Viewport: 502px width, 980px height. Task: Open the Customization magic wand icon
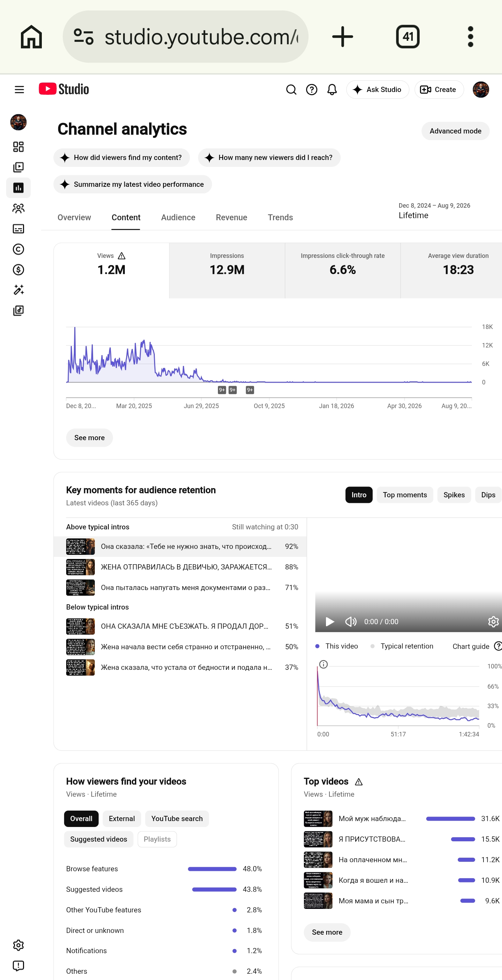point(18,290)
